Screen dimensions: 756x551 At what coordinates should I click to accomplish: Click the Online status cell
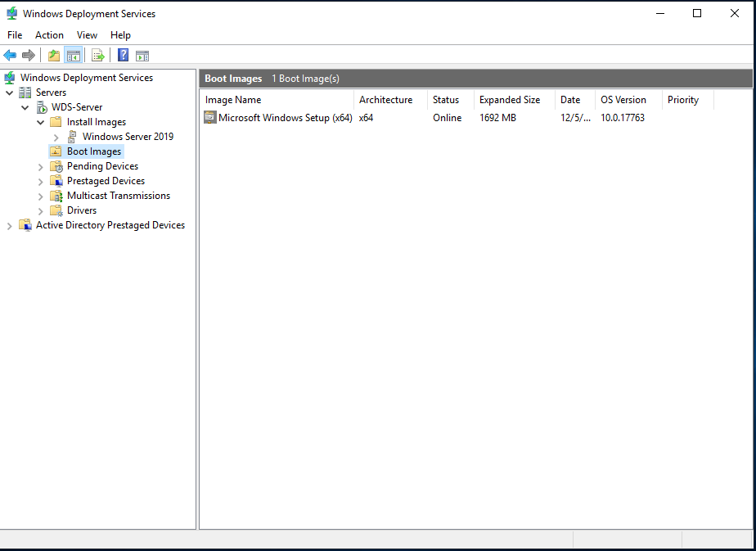pos(447,118)
